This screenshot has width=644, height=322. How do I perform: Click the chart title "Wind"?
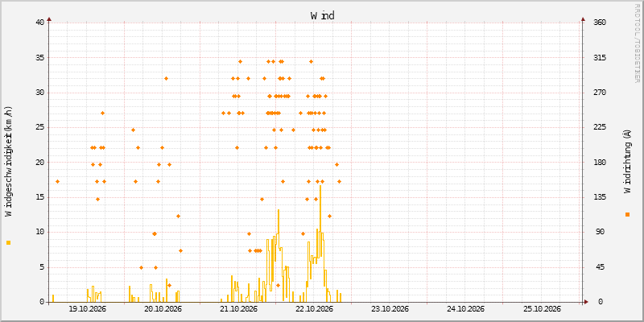[323, 15]
